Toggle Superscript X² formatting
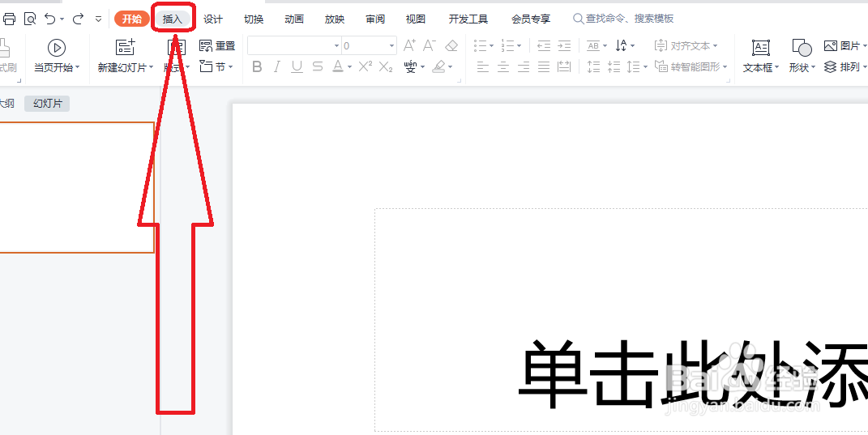The height and width of the screenshot is (435, 868). (x=365, y=67)
